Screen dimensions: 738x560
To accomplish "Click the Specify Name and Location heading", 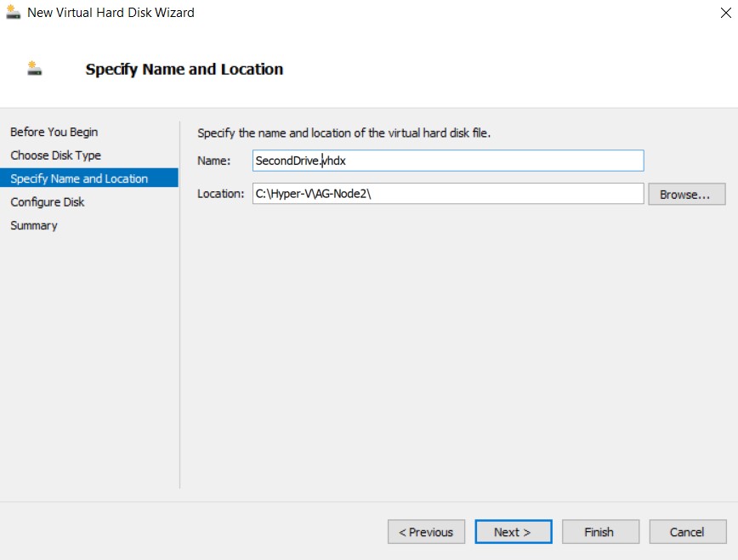I will [184, 69].
